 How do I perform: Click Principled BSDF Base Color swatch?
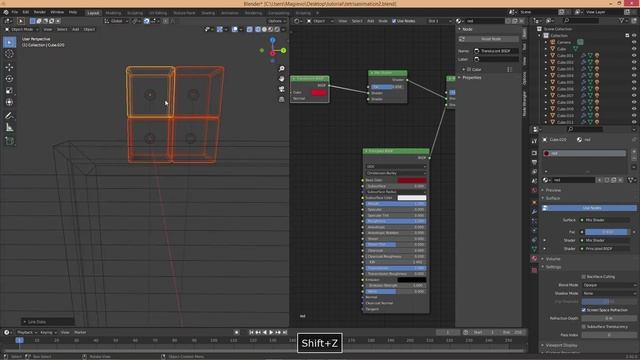coord(412,180)
